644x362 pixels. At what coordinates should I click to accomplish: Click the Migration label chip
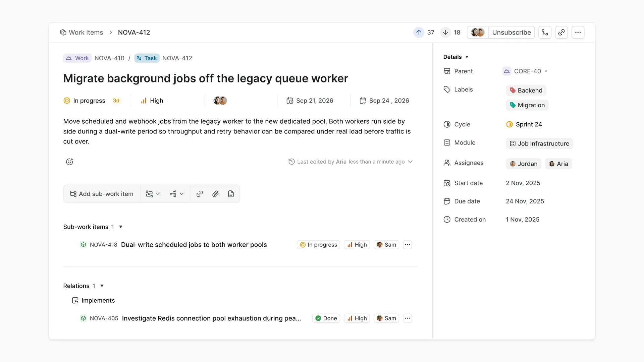(527, 105)
